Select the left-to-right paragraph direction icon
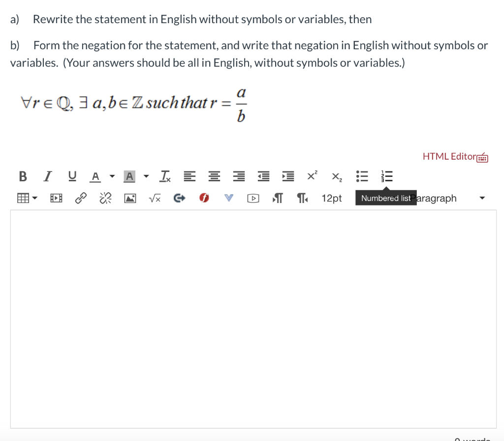 pyautogui.click(x=277, y=198)
